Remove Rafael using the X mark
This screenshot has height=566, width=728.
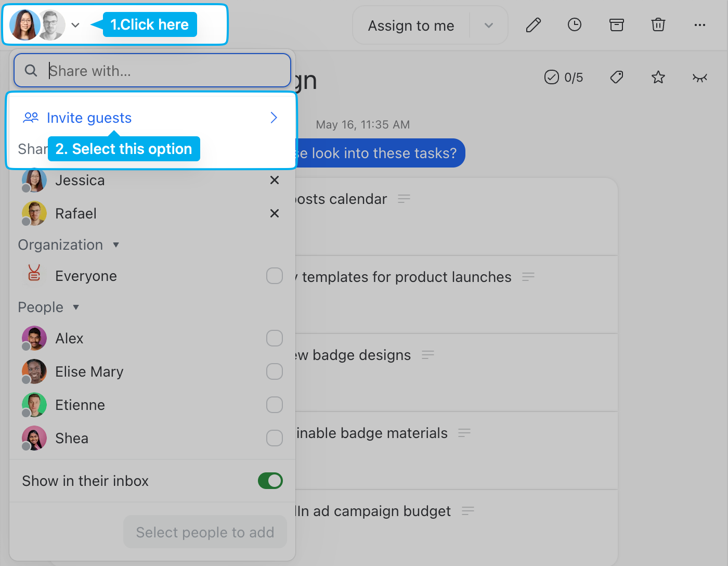[275, 213]
